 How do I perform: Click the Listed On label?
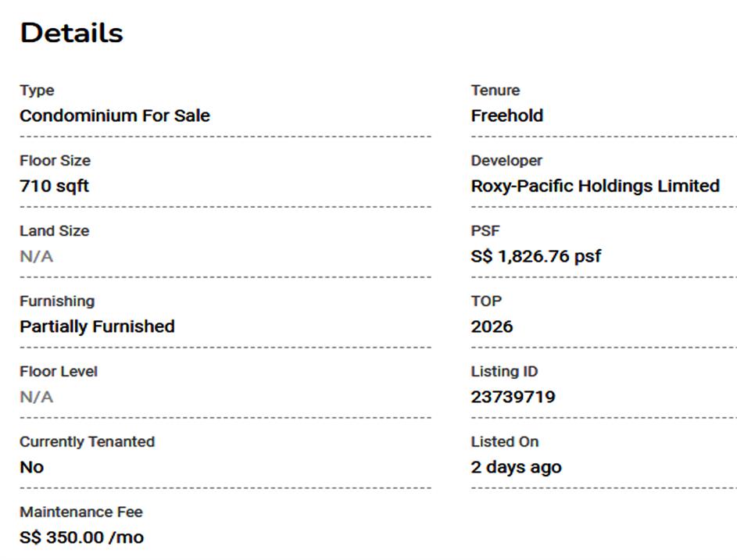point(504,442)
